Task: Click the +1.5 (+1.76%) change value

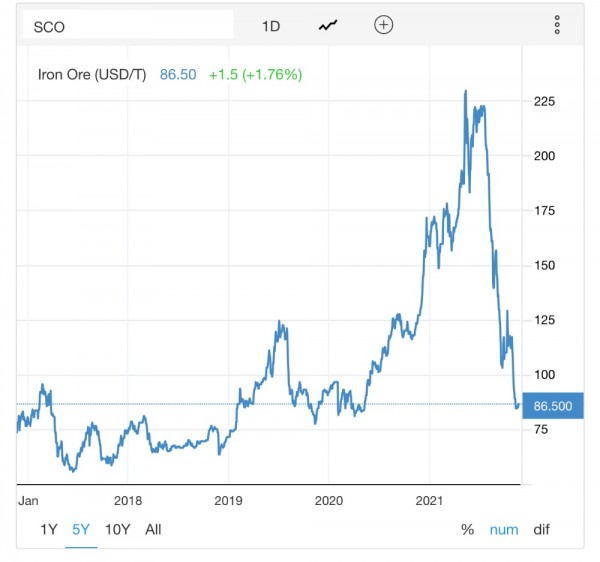Action: click(255, 75)
